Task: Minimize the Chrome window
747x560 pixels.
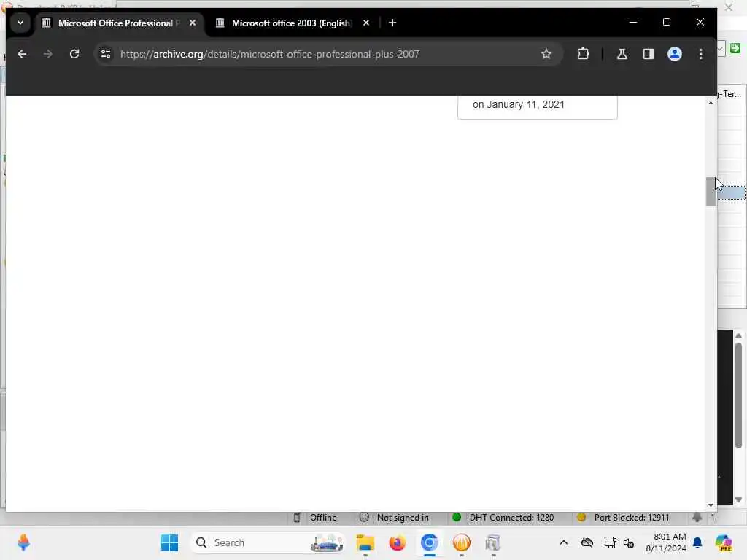Action: [633, 23]
